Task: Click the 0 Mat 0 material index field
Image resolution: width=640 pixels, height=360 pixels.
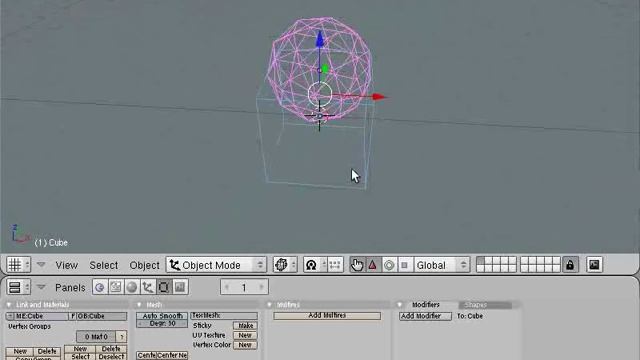Action: pyautogui.click(x=96, y=337)
